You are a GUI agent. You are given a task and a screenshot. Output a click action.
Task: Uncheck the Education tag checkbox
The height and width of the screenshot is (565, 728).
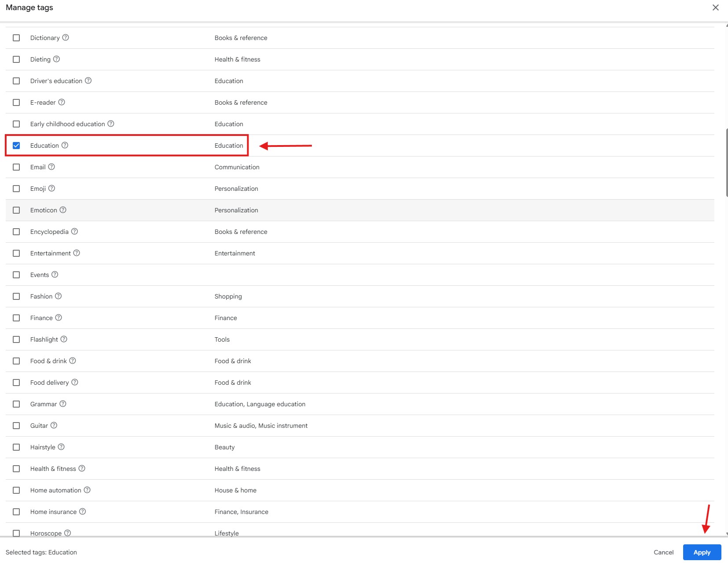coord(16,146)
